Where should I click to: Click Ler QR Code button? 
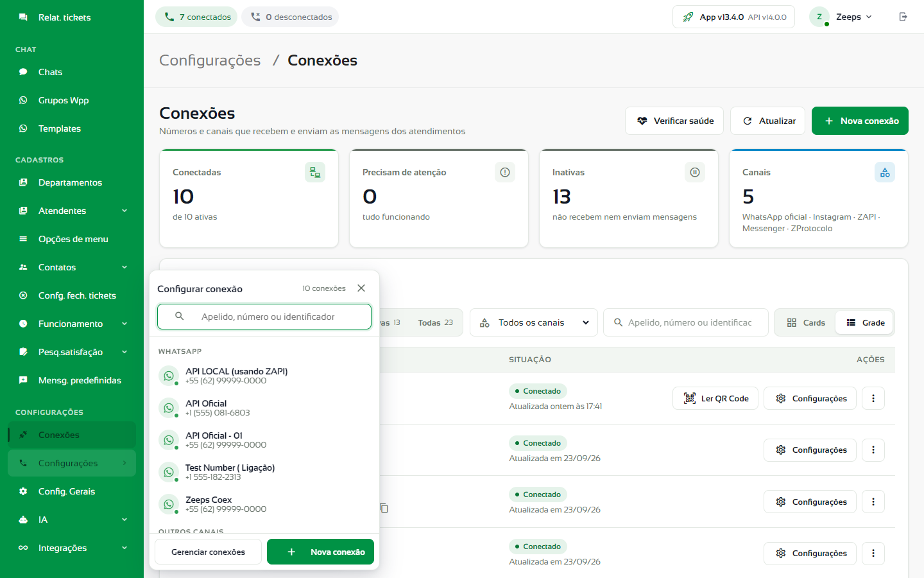click(715, 398)
